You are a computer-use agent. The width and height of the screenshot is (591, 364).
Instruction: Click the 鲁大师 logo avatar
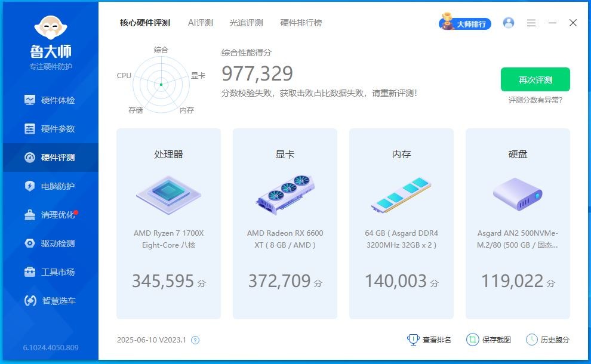tap(51, 27)
